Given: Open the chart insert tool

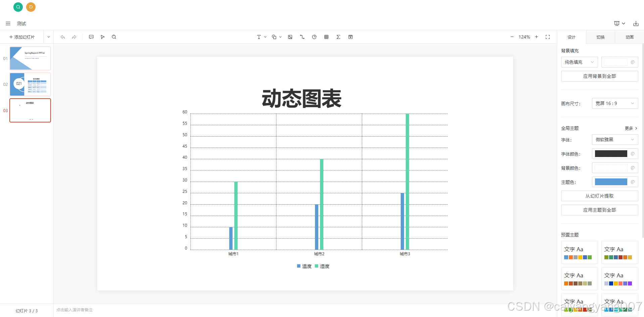Looking at the screenshot, I should (314, 37).
